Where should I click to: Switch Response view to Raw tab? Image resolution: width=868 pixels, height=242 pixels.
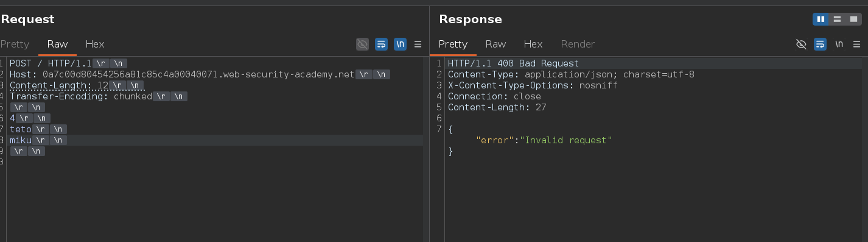click(495, 44)
